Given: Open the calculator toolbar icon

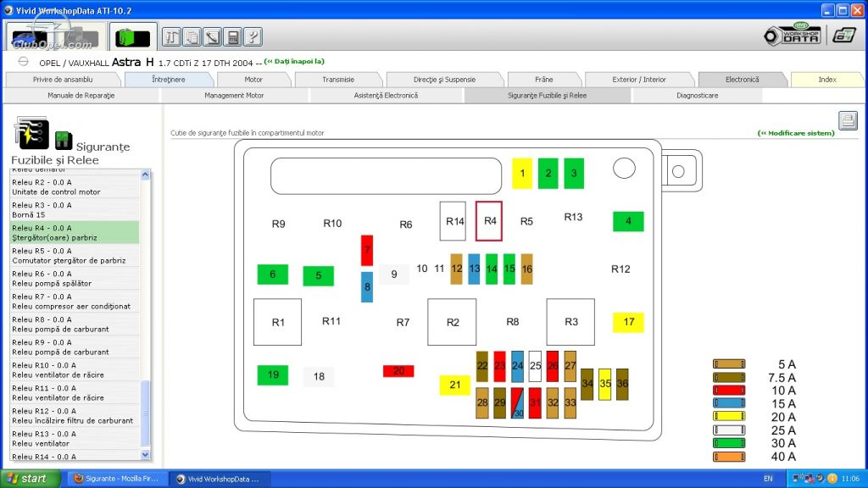Looking at the screenshot, I should [x=233, y=37].
